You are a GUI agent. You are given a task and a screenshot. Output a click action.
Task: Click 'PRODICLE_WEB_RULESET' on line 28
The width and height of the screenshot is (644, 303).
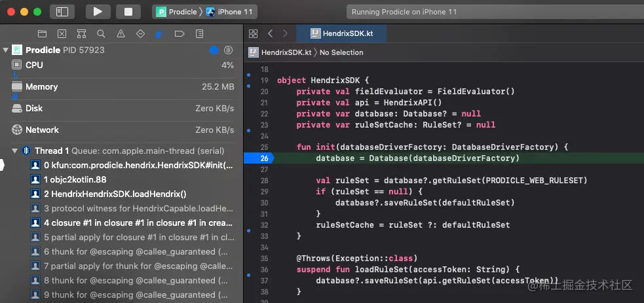534,181
